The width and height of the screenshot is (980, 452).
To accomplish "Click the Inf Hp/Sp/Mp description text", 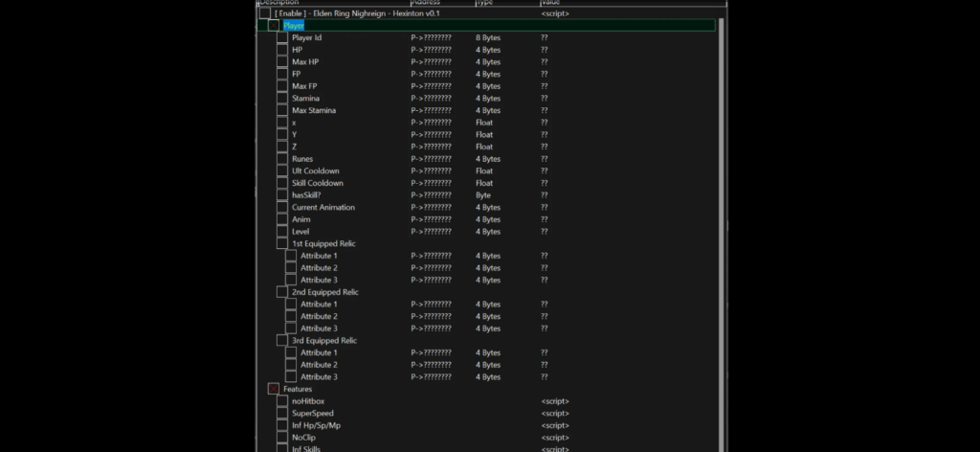I will pyautogui.click(x=316, y=425).
